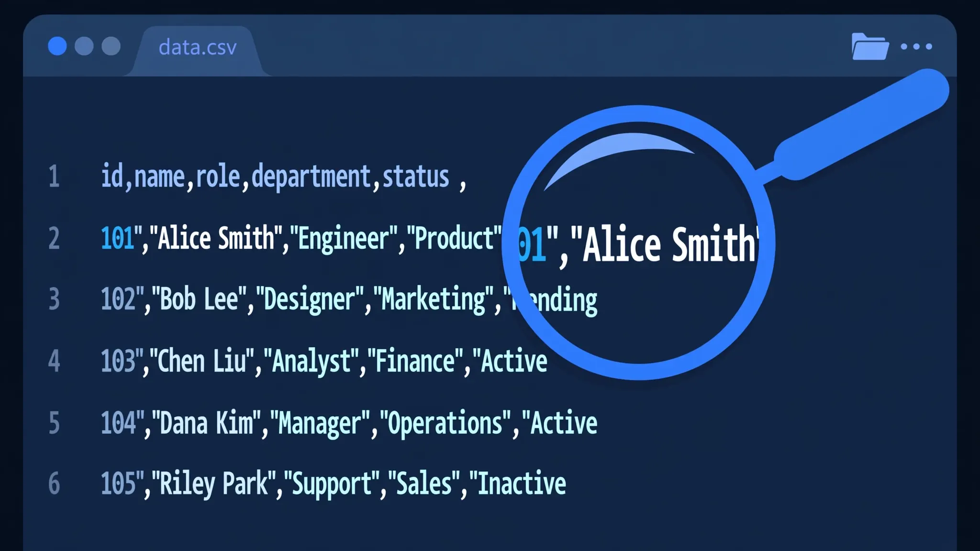Viewport: 980px width, 551px height.
Task: Click "Product" on line 2
Action: [454, 238]
